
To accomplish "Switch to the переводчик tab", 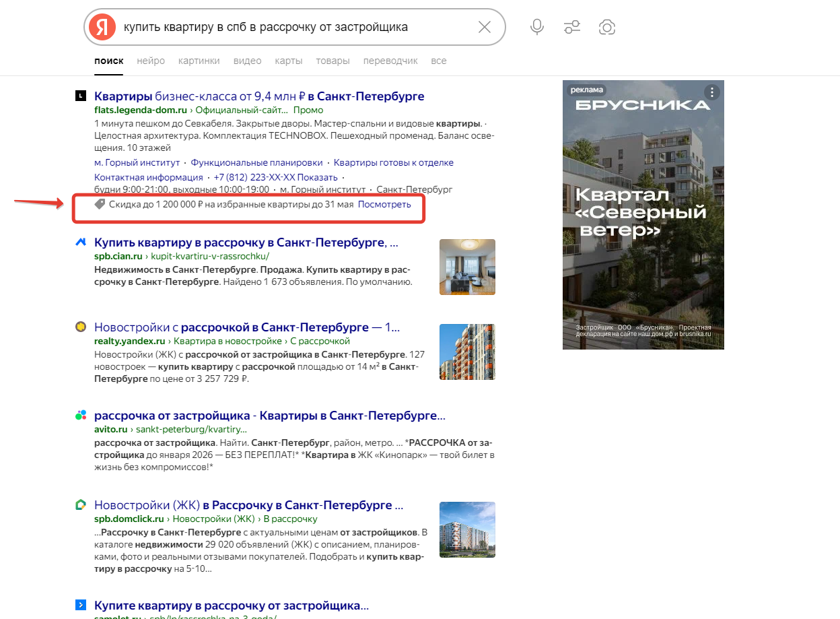I will tap(390, 61).
